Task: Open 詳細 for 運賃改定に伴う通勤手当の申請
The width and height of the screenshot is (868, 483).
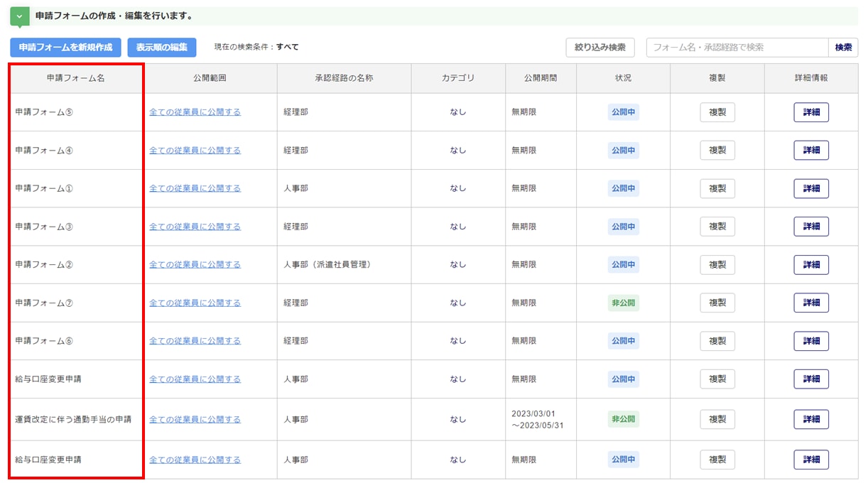Action: pyautogui.click(x=811, y=420)
